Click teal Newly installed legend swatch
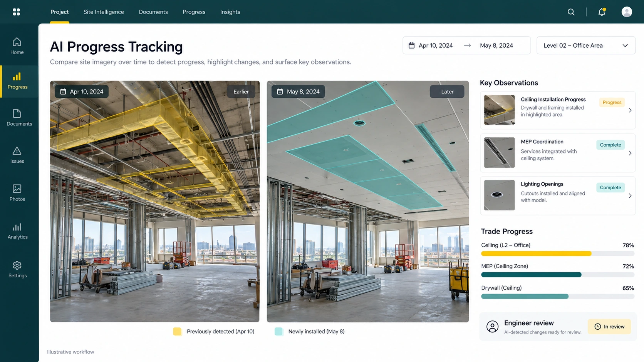644x362 pixels. pyautogui.click(x=278, y=332)
